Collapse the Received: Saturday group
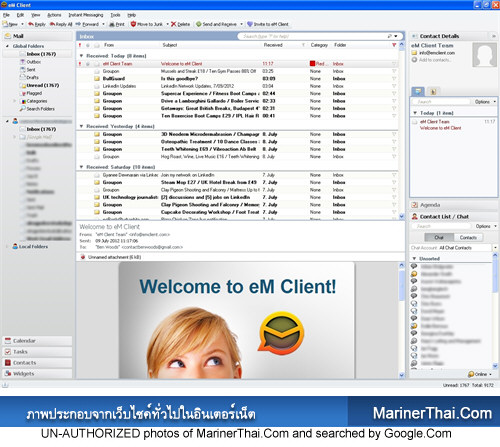Image resolution: width=500 pixels, height=447 pixels. click(81, 167)
